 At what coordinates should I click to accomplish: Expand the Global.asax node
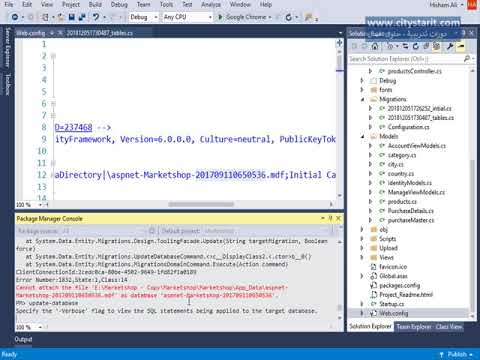362,276
